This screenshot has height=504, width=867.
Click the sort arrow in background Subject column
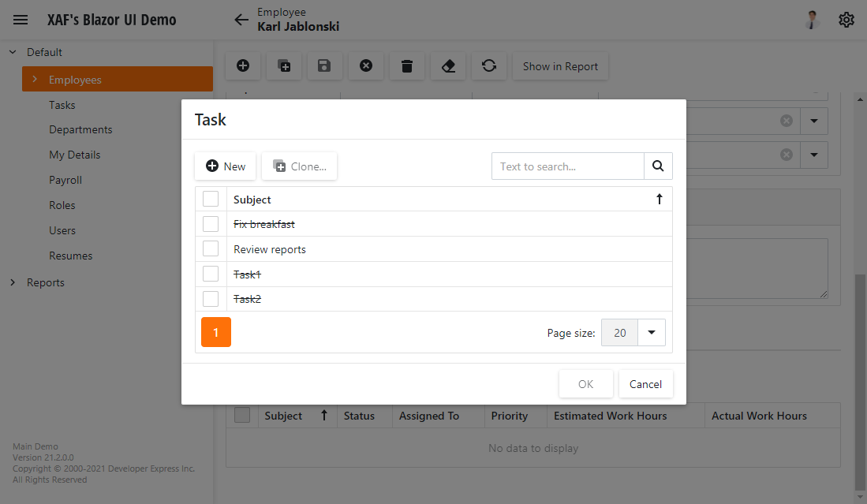tap(324, 415)
